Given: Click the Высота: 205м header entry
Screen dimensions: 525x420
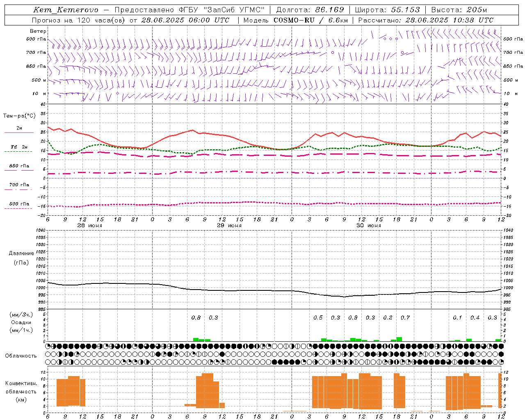Looking at the screenshot, I should [459, 10].
